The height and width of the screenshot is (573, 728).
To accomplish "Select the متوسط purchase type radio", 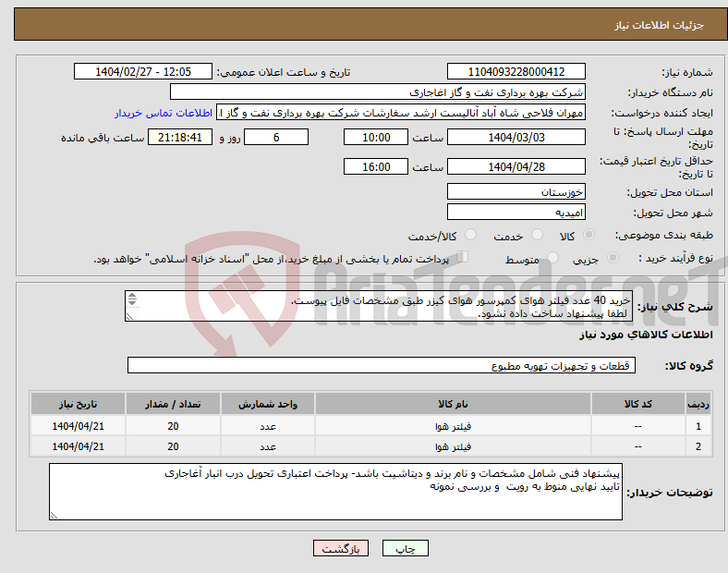I will pos(552,258).
